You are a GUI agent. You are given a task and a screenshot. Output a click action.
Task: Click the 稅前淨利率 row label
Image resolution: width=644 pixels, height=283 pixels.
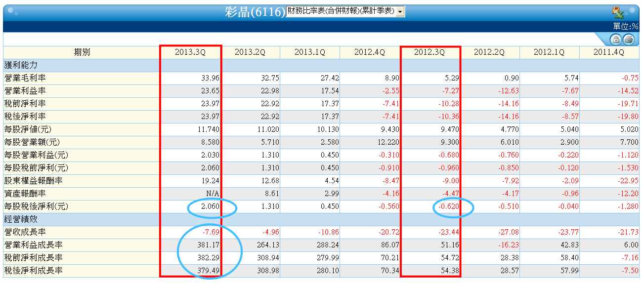[25, 103]
